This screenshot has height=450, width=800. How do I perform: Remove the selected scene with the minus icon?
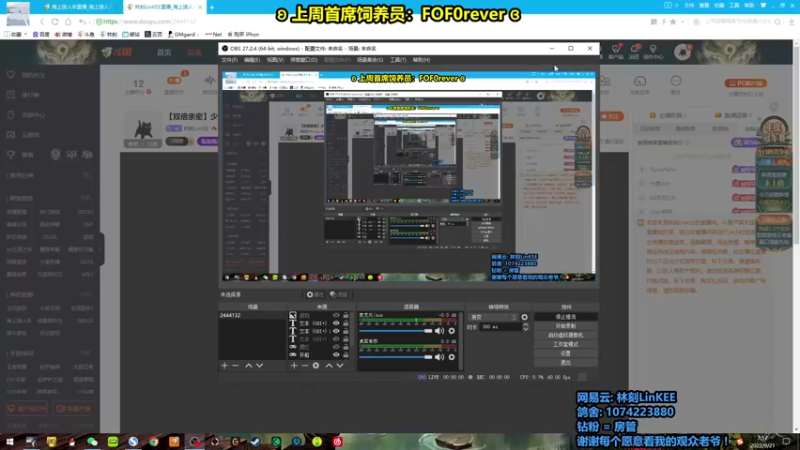pos(235,365)
